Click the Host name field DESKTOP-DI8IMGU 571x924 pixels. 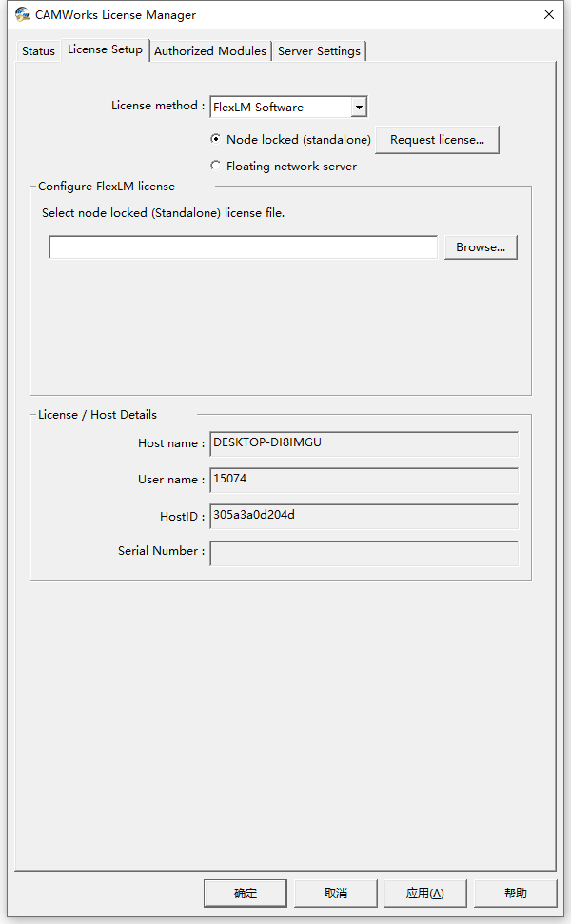tap(364, 443)
